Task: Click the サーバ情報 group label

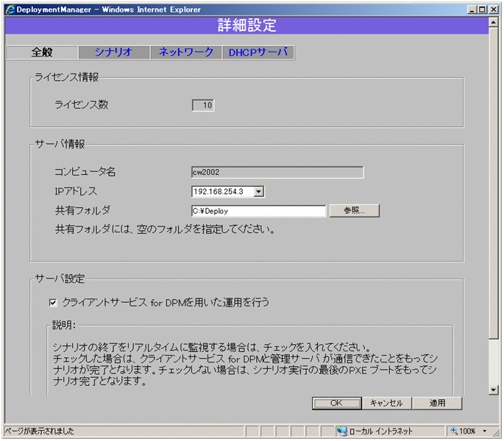Action: 60,144
